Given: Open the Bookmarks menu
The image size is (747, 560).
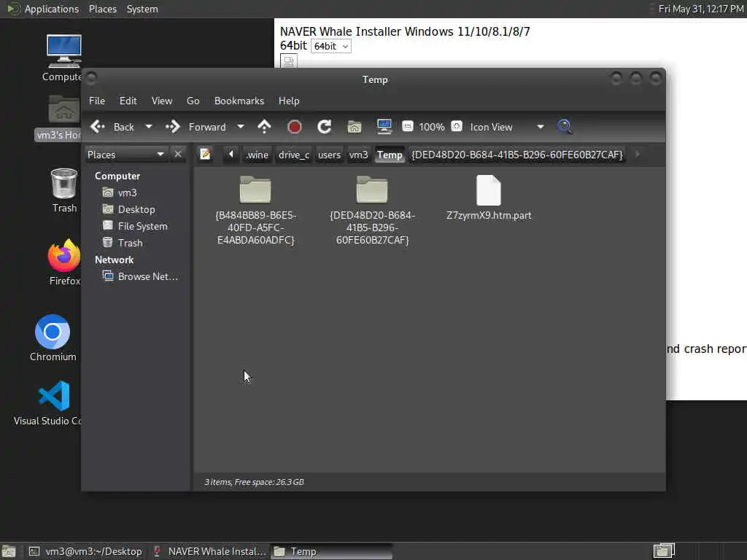Looking at the screenshot, I should 239,101.
